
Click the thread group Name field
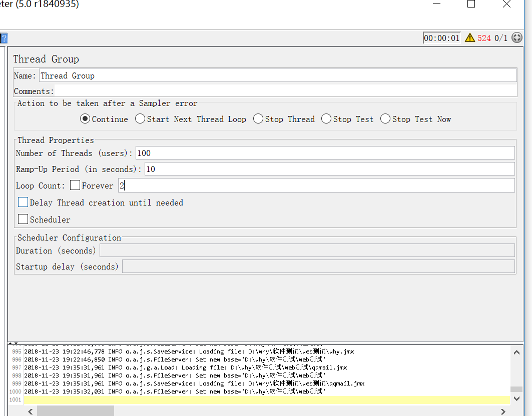[278, 75]
